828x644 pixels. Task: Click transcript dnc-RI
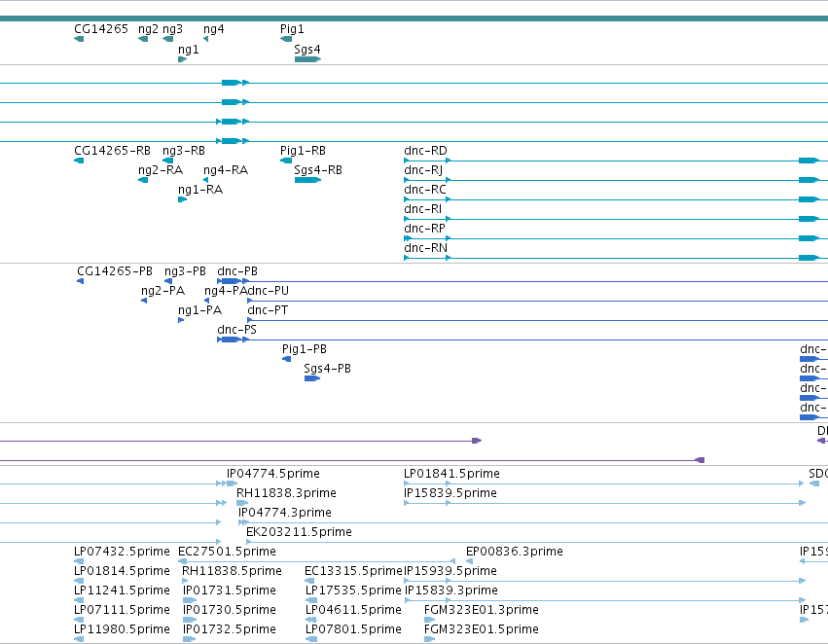click(x=423, y=209)
